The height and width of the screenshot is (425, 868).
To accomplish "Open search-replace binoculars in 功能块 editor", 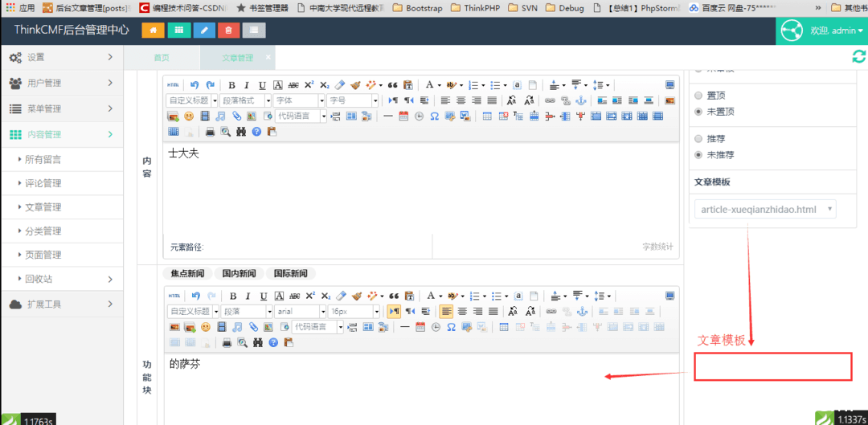I will (x=257, y=342).
